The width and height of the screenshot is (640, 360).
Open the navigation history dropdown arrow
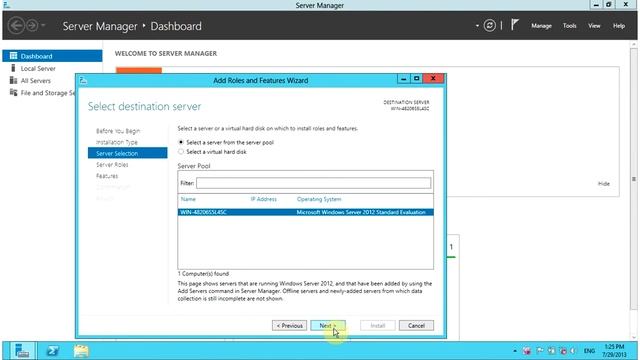pos(43,26)
